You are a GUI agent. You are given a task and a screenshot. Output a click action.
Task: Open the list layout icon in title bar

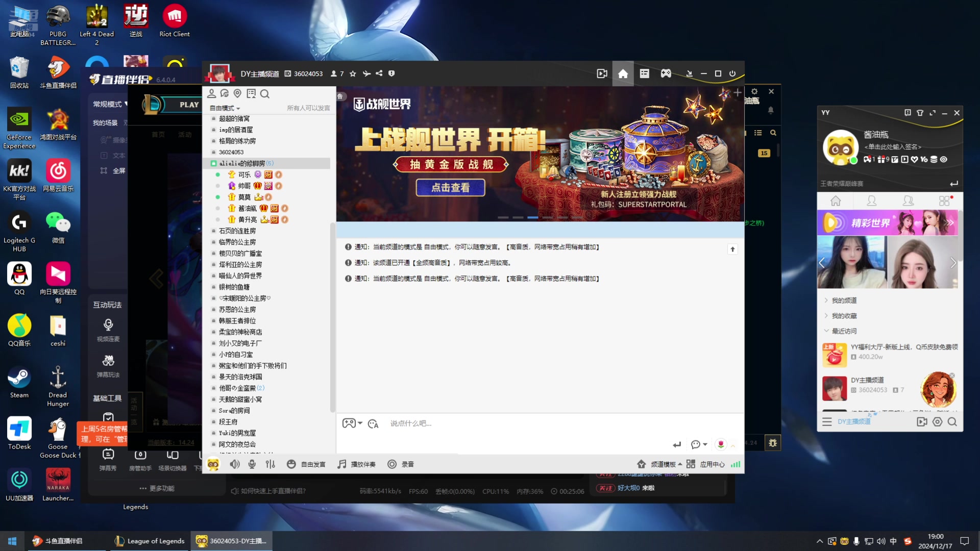pyautogui.click(x=645, y=73)
